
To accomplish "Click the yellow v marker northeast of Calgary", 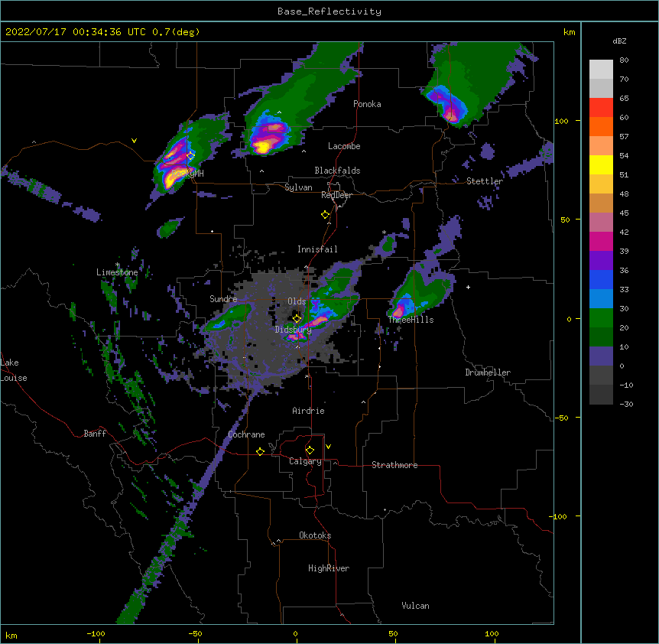I will click(328, 447).
